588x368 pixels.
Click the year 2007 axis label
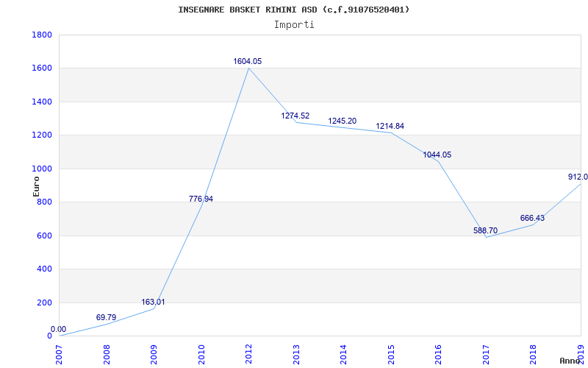59,355
